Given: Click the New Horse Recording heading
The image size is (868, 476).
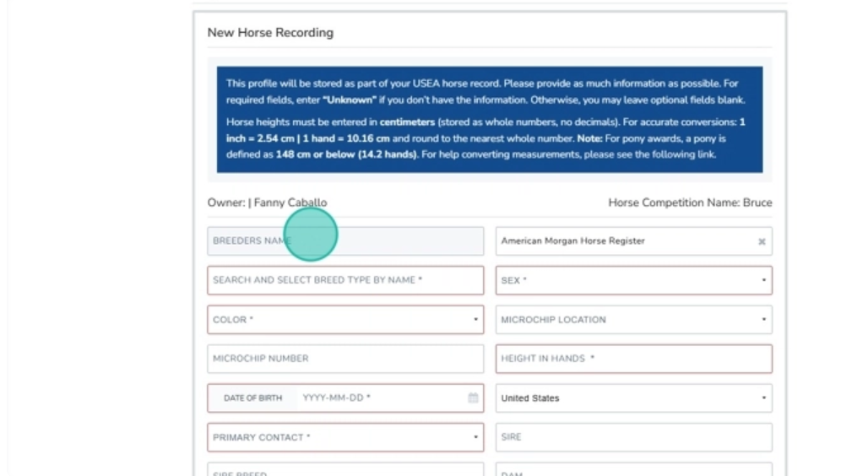Looking at the screenshot, I should click(270, 33).
